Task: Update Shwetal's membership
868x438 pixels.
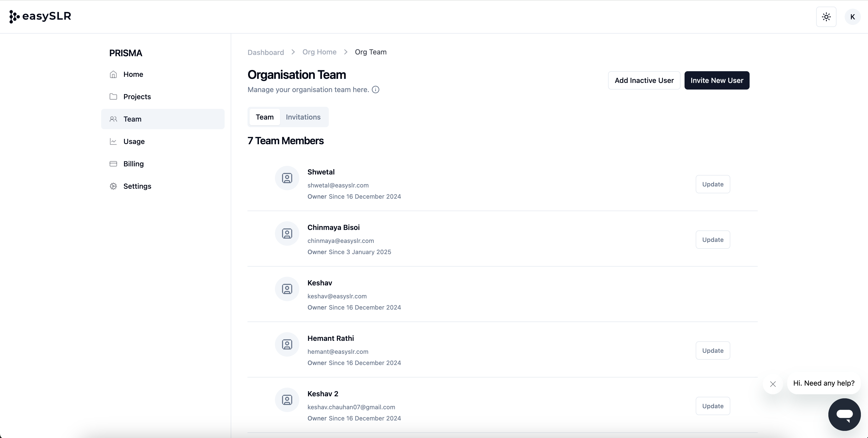Action: point(713,184)
